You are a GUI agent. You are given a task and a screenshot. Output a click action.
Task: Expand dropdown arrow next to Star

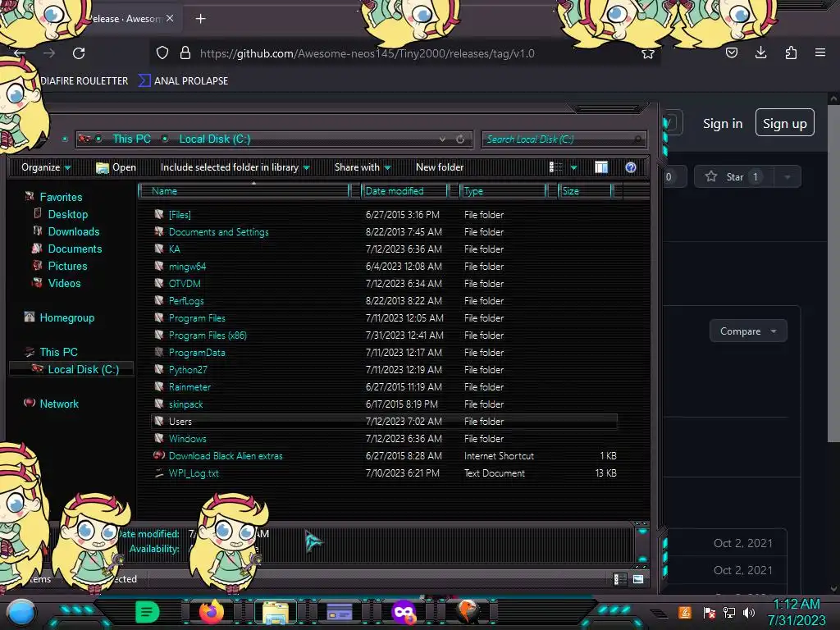[x=787, y=177]
